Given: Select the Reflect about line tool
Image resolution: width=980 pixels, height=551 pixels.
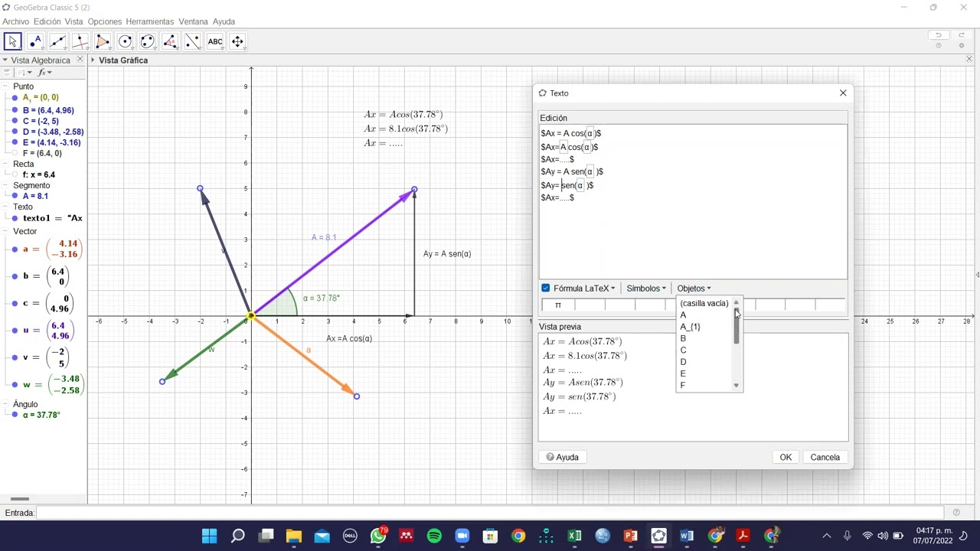Looking at the screenshot, I should coord(193,41).
